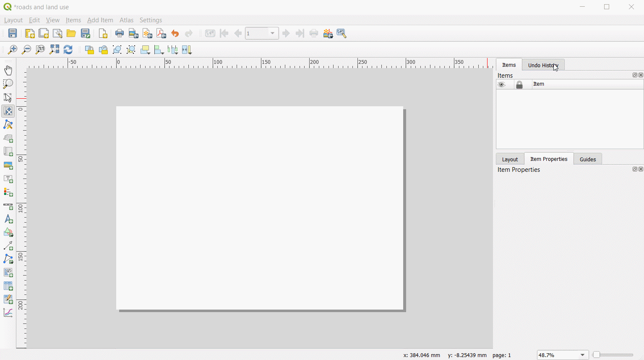Duplicate the current layout
Image resolution: width=644 pixels, height=360 pixels.
pyautogui.click(x=44, y=34)
